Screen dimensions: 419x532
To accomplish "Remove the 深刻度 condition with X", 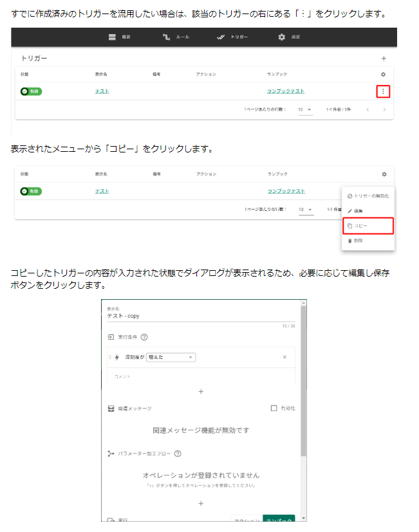I will [284, 357].
